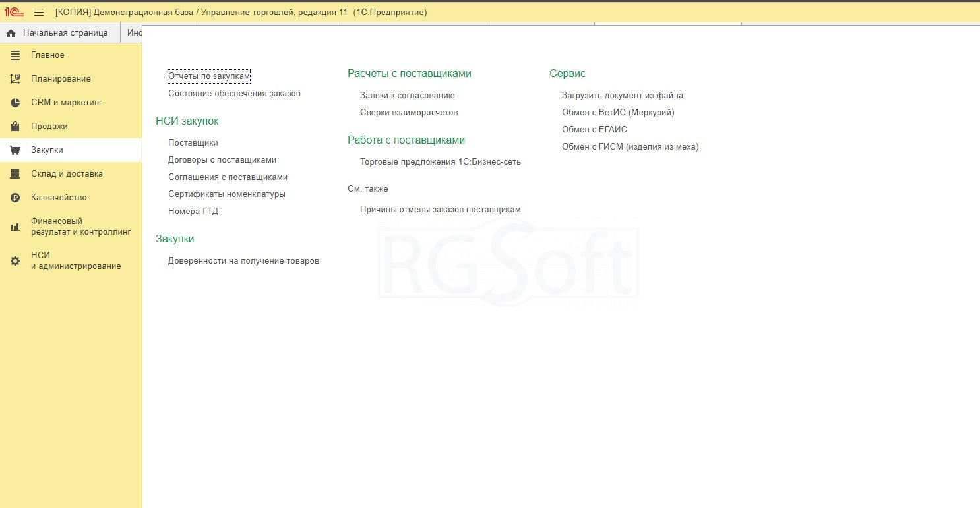Open Отчеты по закупкам

[209, 76]
